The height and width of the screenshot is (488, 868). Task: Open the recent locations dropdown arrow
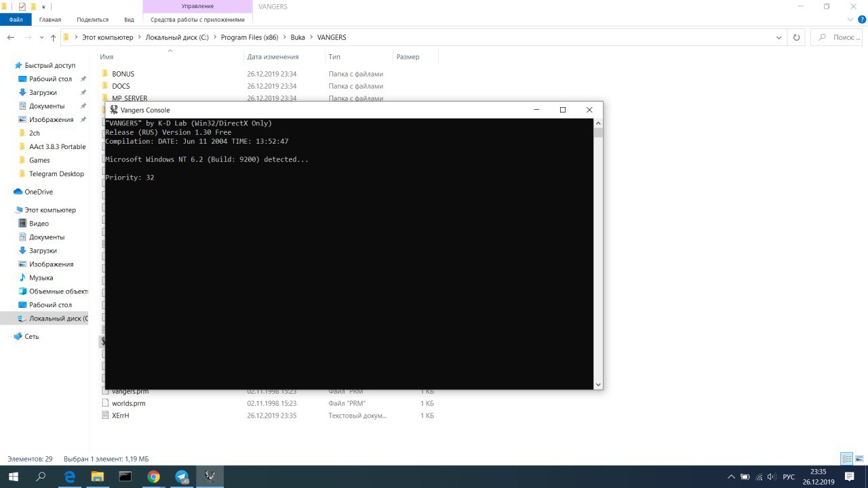[x=43, y=38]
